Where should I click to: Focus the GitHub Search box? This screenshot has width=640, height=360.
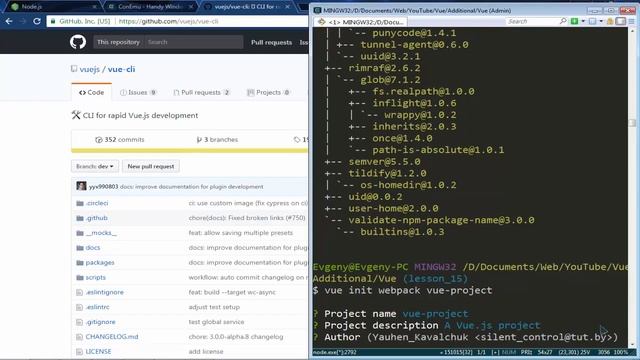[x=193, y=42]
